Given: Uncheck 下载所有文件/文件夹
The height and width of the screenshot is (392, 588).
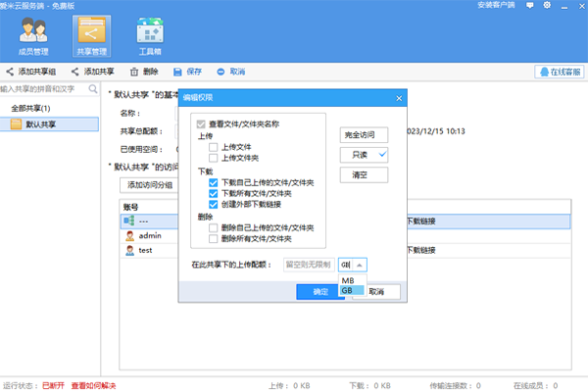Looking at the screenshot, I should (213, 193).
